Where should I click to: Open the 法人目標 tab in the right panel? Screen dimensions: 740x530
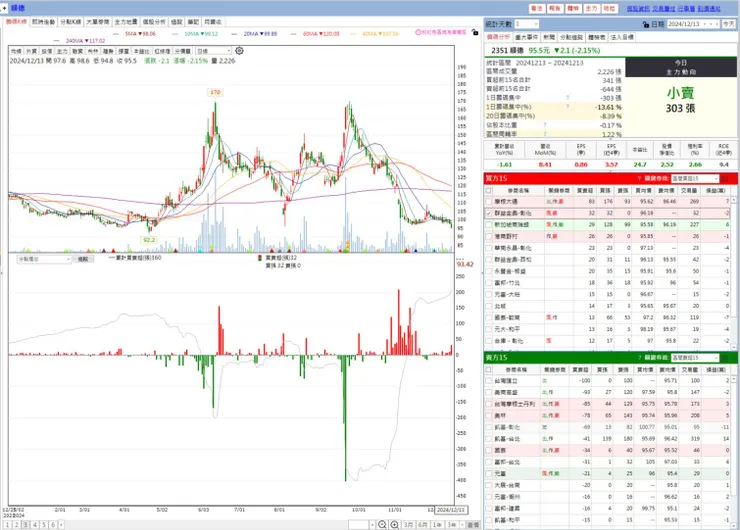[622, 37]
